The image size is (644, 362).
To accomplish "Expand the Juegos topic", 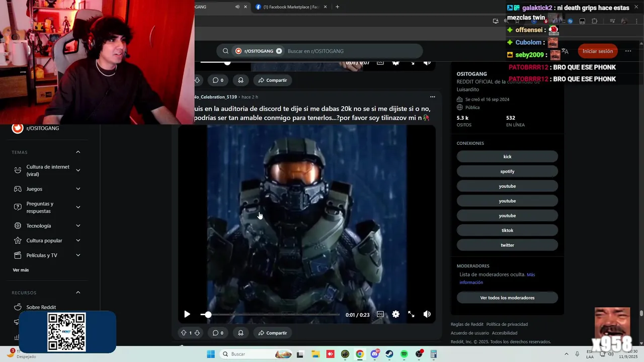I will point(47,189).
